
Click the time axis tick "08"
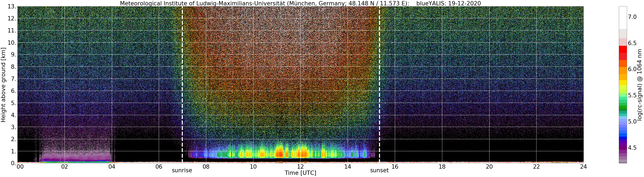tap(206, 167)
